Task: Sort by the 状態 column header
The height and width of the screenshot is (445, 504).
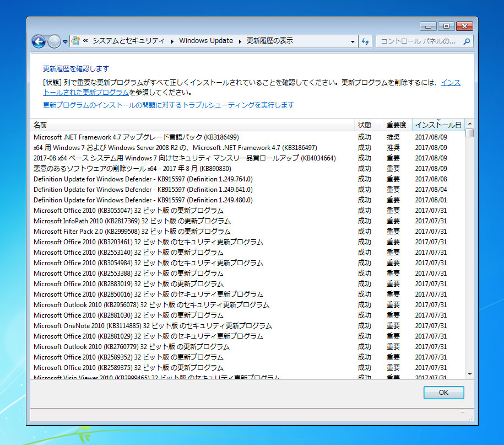Action: click(365, 125)
